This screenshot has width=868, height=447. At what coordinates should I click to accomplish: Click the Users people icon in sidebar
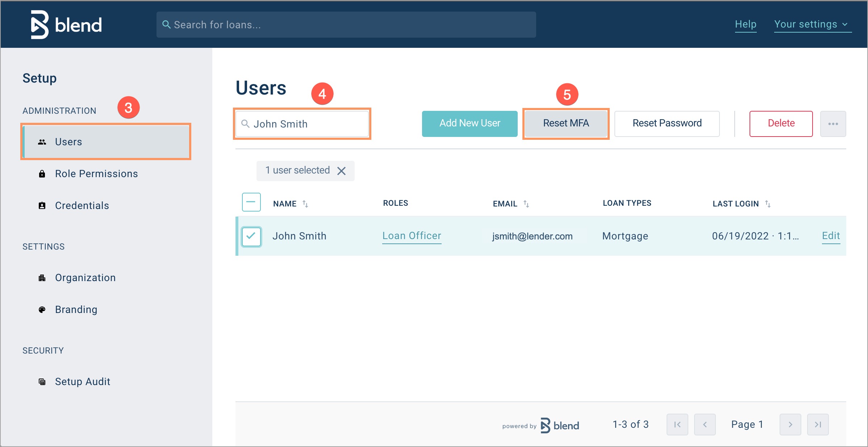click(42, 142)
